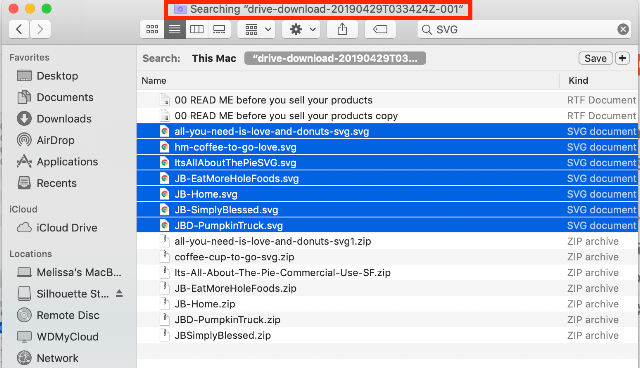Open iCloud Drive in the sidebar
This screenshot has height=368, width=640.
tap(57, 228)
